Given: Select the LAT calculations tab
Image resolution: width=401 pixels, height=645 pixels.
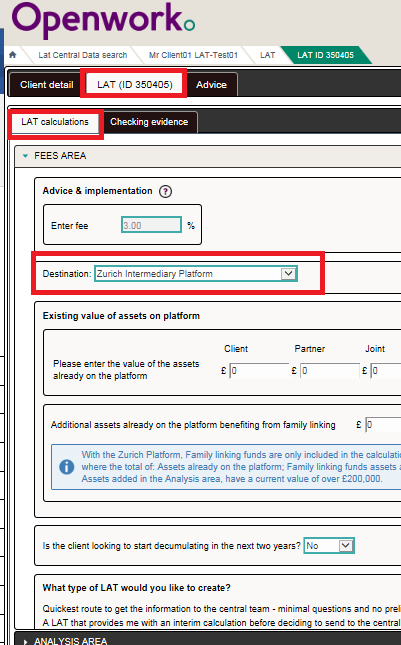Looking at the screenshot, I should click(55, 122).
